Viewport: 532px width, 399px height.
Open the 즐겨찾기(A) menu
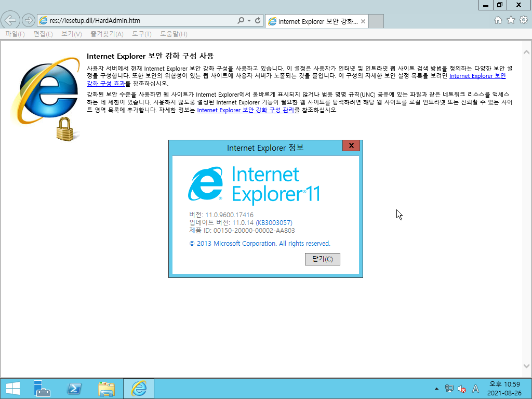[107, 34]
